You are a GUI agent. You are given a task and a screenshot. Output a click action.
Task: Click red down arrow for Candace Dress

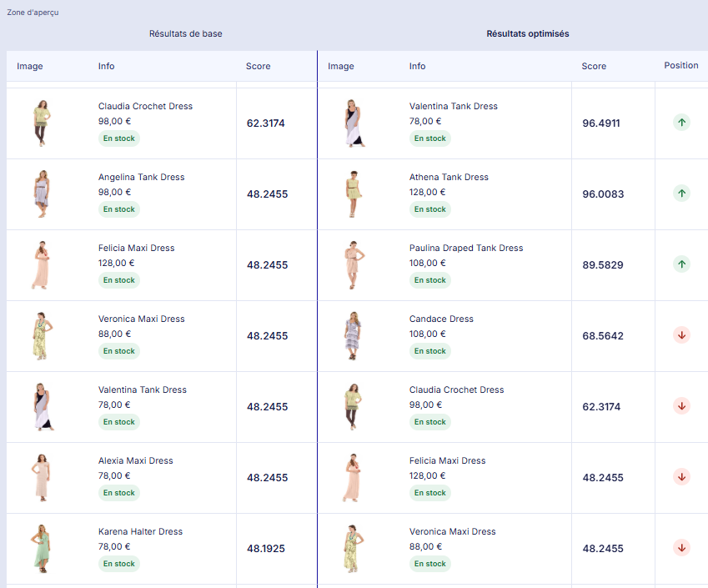point(681,335)
